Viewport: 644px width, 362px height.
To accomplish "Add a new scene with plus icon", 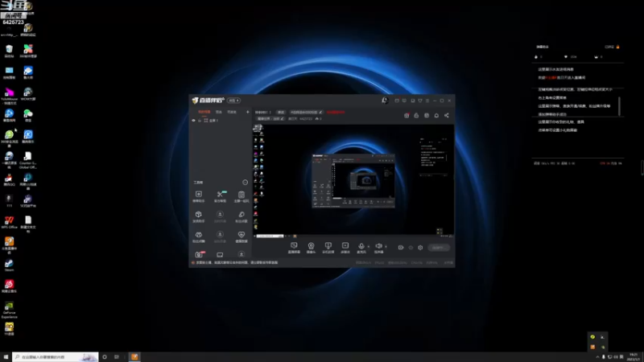I will [247, 112].
